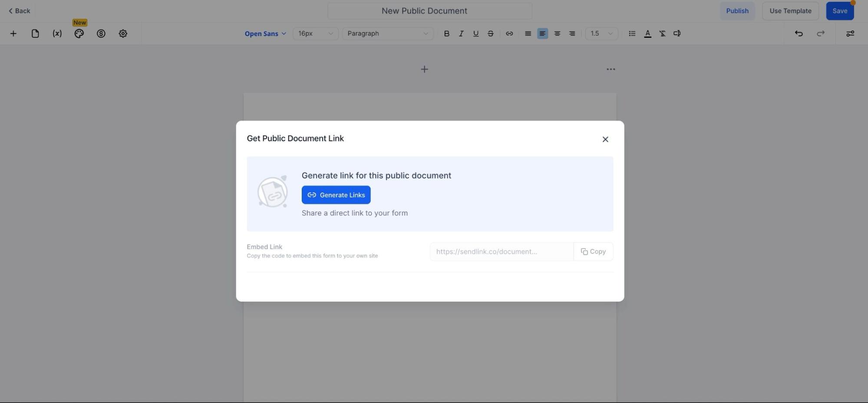Apply strikethrough formatting
Viewport: 868px width, 403px height.
491,33
